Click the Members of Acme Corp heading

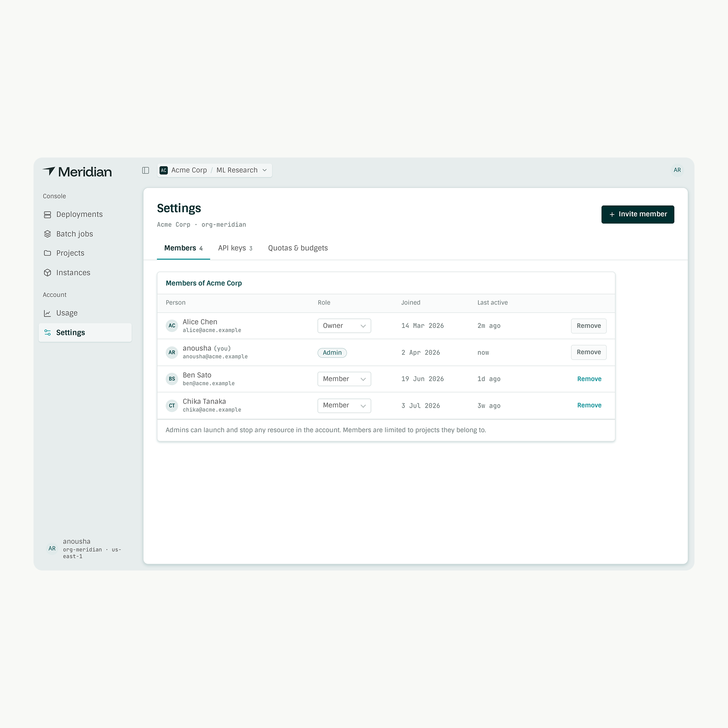[204, 283]
